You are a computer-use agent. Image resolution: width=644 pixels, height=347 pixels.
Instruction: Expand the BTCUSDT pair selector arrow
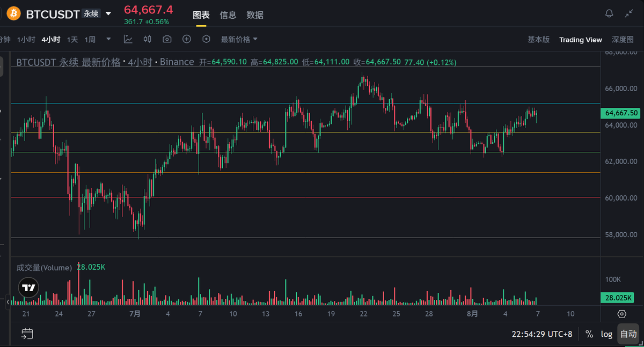tap(108, 13)
